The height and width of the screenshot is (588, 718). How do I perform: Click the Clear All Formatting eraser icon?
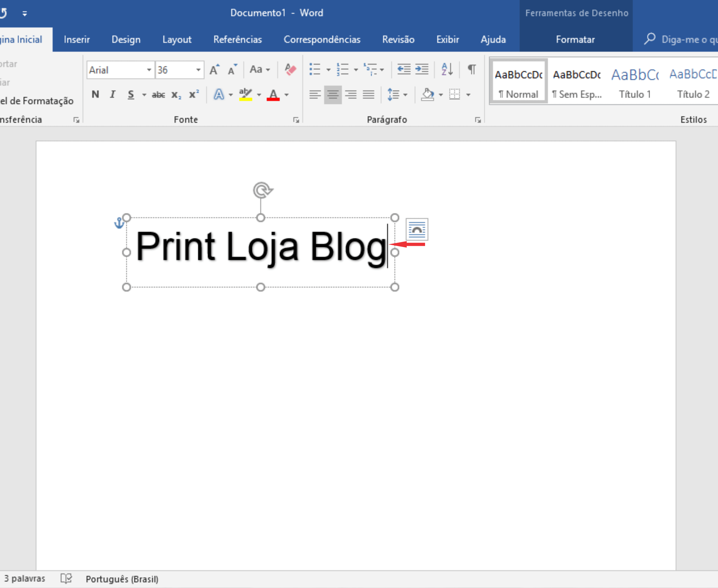click(x=290, y=70)
